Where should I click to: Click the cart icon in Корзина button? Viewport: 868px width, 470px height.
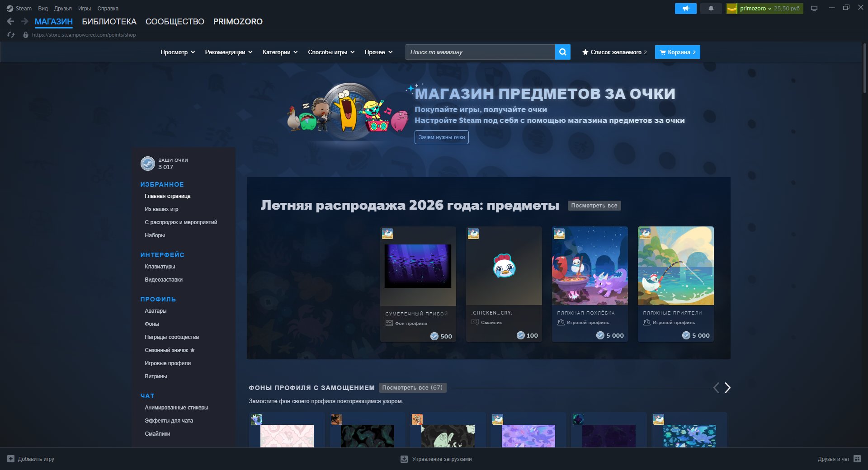663,52
